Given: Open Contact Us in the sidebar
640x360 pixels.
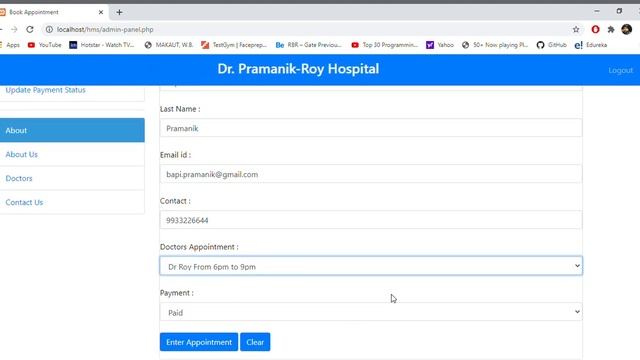Looking at the screenshot, I should click(x=72, y=202).
